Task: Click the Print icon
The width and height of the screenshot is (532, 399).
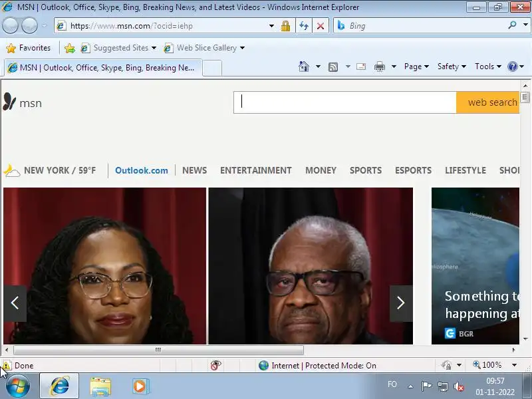Action: [x=379, y=67]
